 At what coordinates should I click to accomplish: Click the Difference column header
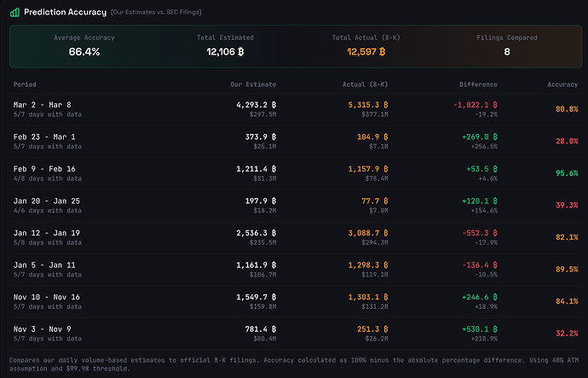[x=479, y=84]
